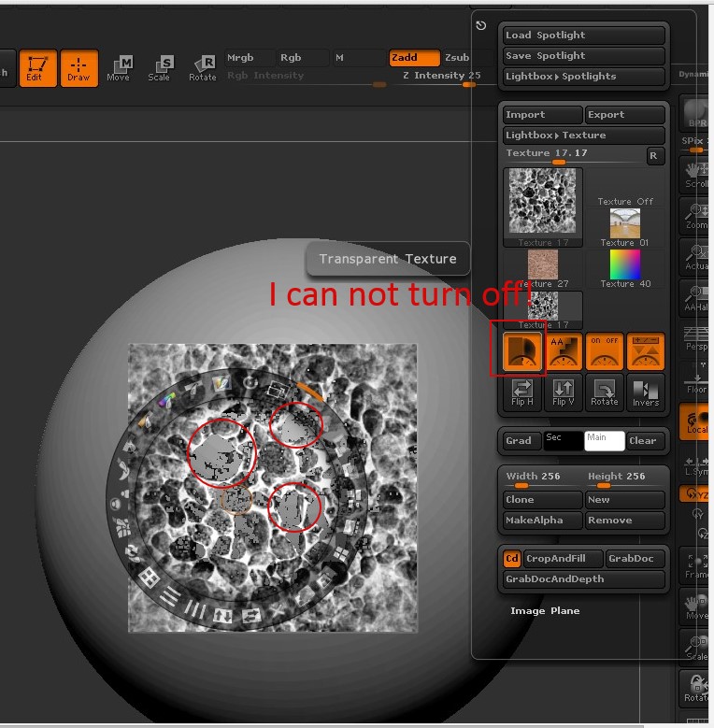Click the rainbow hue brush icon on dial
Screen dimensions: 714x728
pyautogui.click(x=166, y=400)
